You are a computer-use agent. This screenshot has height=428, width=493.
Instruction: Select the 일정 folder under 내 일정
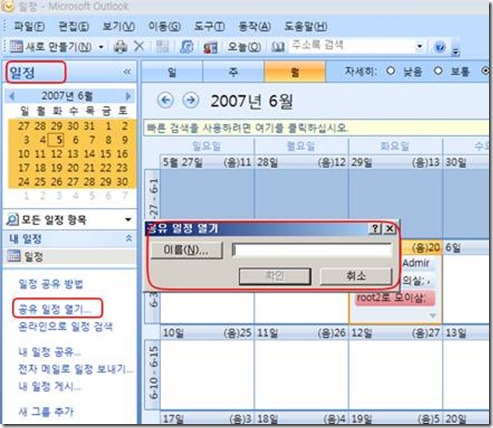69,256
